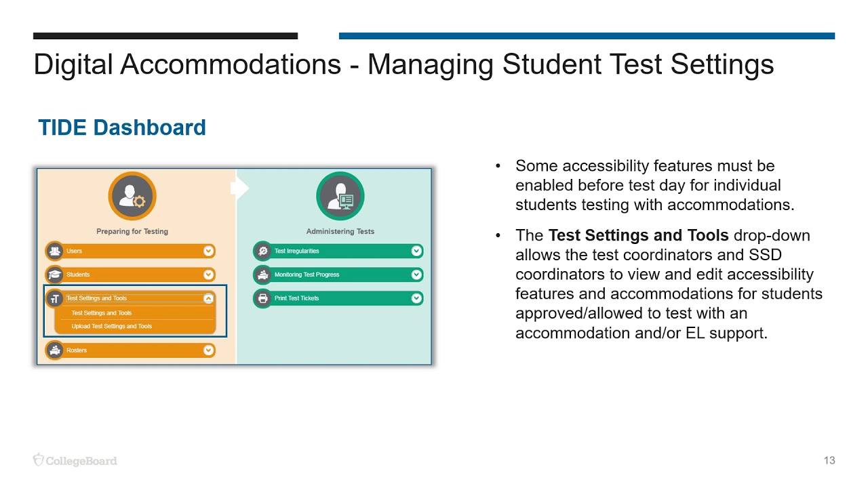Click the Users group icon
868x488 pixels.
click(x=54, y=251)
